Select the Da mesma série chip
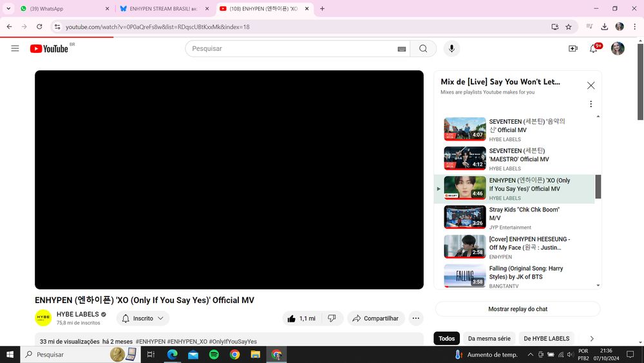 [x=489, y=338]
